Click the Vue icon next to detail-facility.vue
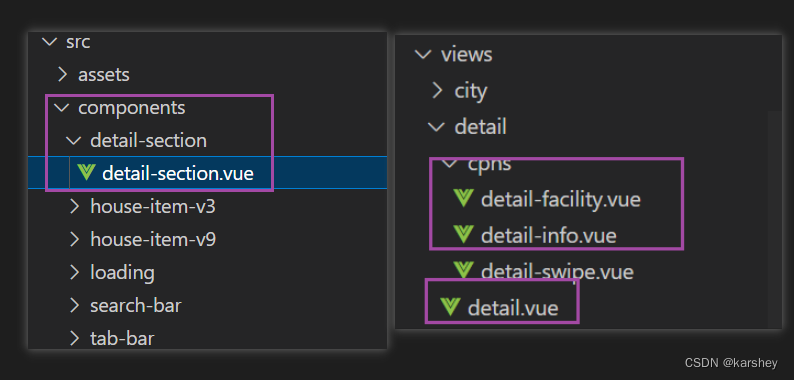The height and width of the screenshot is (380, 794). 463,198
